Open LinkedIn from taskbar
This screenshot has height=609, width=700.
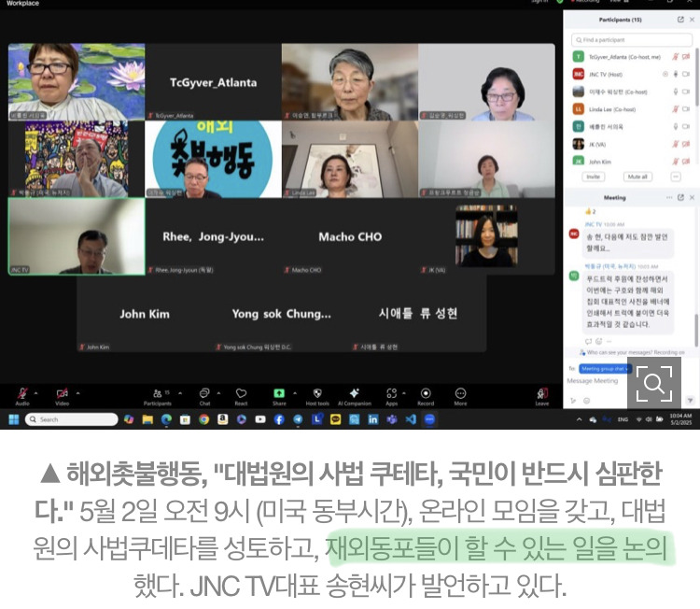point(372,419)
